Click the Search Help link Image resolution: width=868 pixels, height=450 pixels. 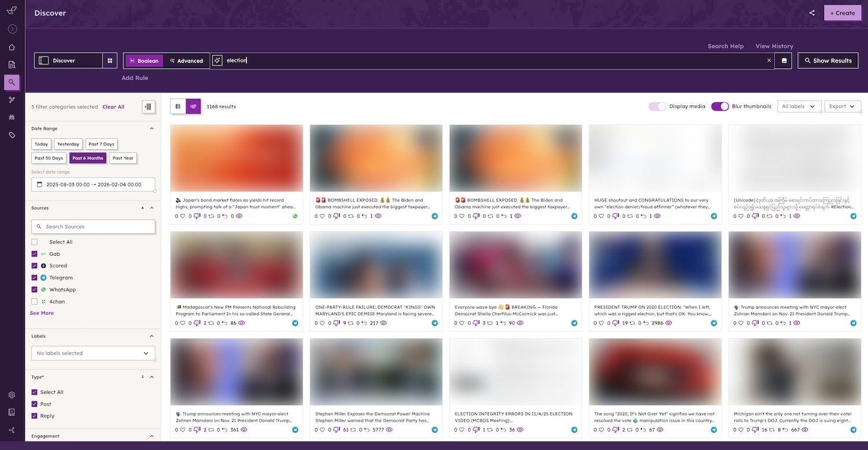click(725, 46)
